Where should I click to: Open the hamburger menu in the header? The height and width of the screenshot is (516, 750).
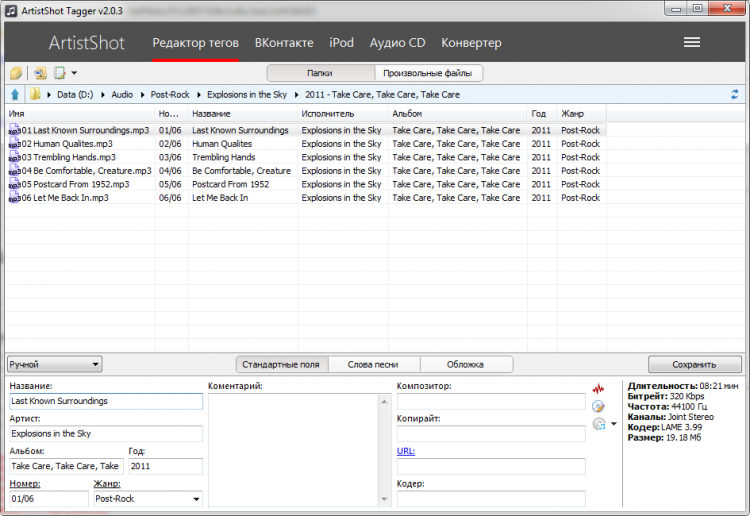point(691,43)
